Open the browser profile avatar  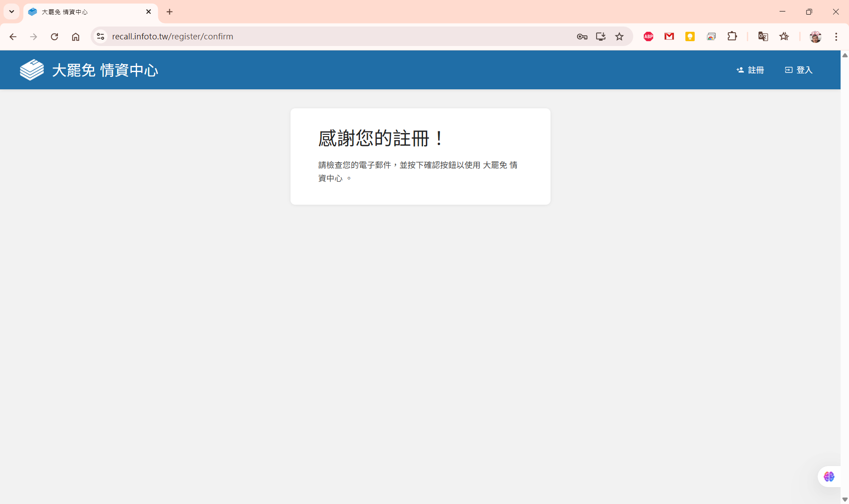[815, 37]
